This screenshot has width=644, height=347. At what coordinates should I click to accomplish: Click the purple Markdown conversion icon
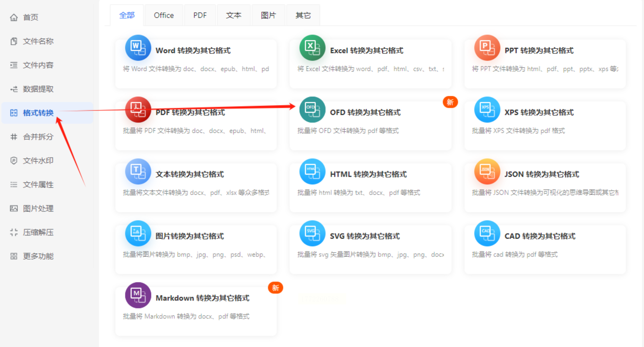click(138, 295)
